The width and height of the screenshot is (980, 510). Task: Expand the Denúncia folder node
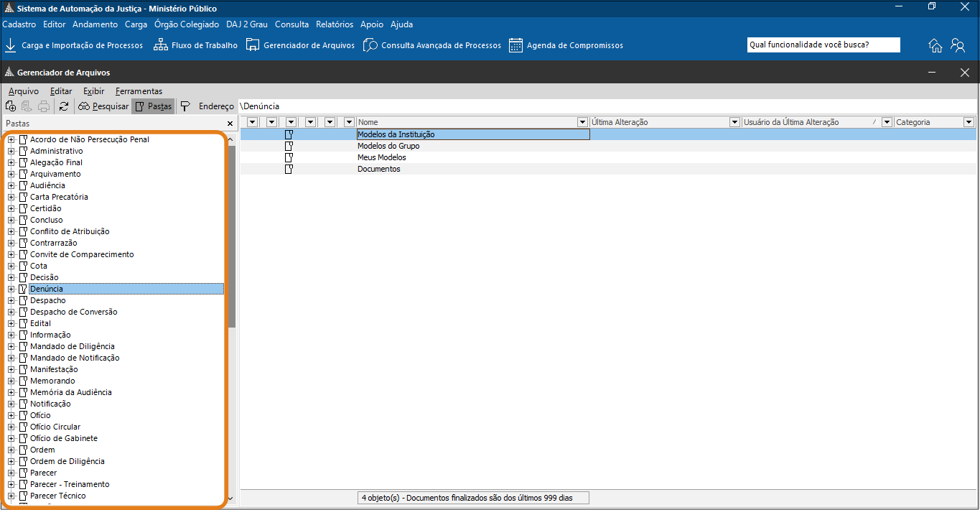coord(11,289)
